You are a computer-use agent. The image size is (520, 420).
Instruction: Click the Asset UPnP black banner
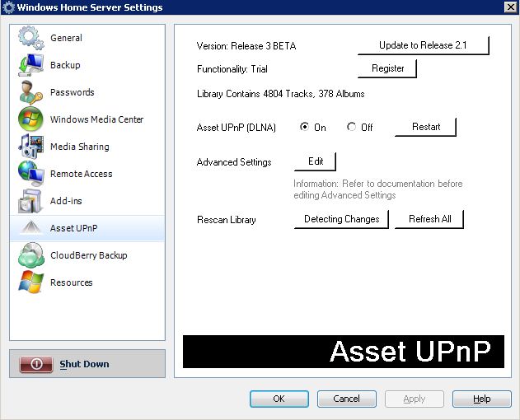click(x=344, y=352)
